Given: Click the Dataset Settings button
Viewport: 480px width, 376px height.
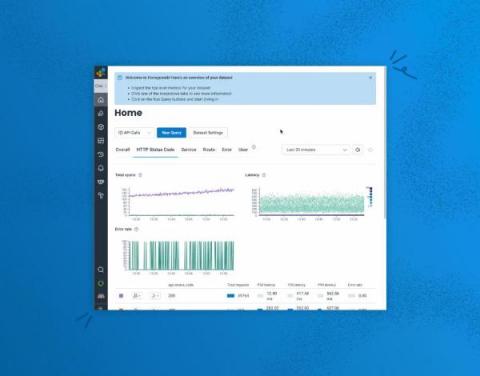Looking at the screenshot, I should 208,133.
